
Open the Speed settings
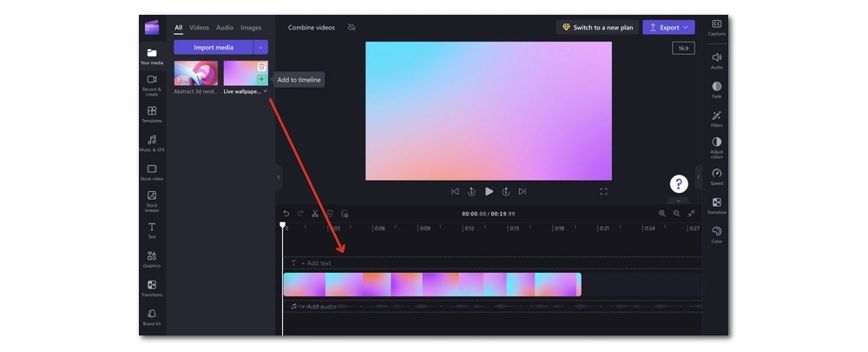point(716,176)
